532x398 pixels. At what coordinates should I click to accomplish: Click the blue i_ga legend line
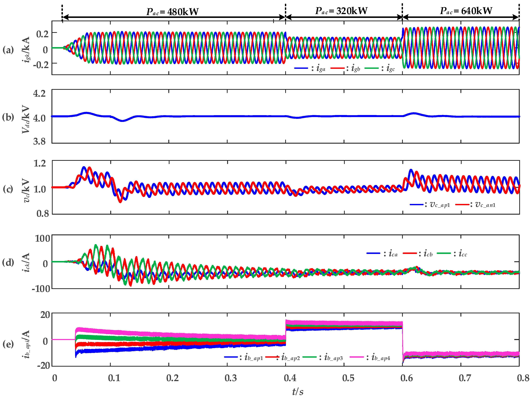tap(301, 68)
